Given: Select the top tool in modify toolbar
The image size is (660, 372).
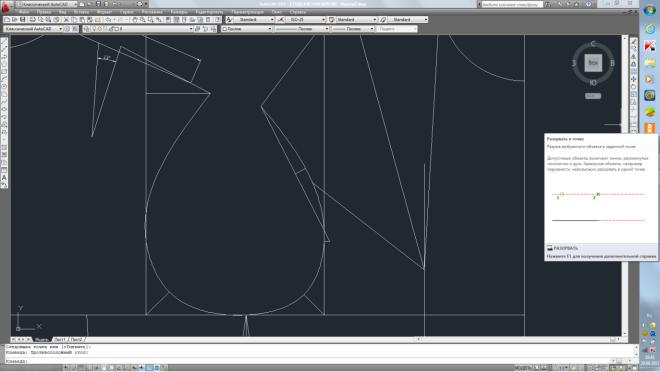Looking at the screenshot, I should point(633,41).
